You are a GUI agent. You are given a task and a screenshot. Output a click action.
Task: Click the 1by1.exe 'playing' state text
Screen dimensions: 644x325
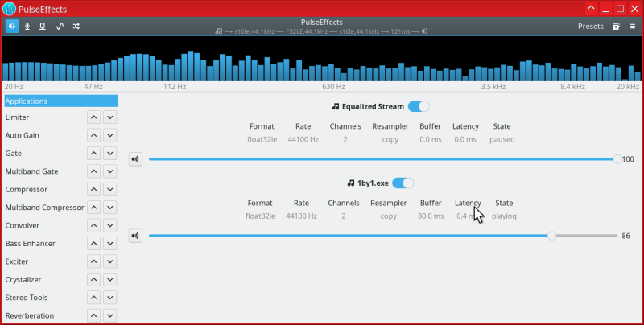pos(504,216)
